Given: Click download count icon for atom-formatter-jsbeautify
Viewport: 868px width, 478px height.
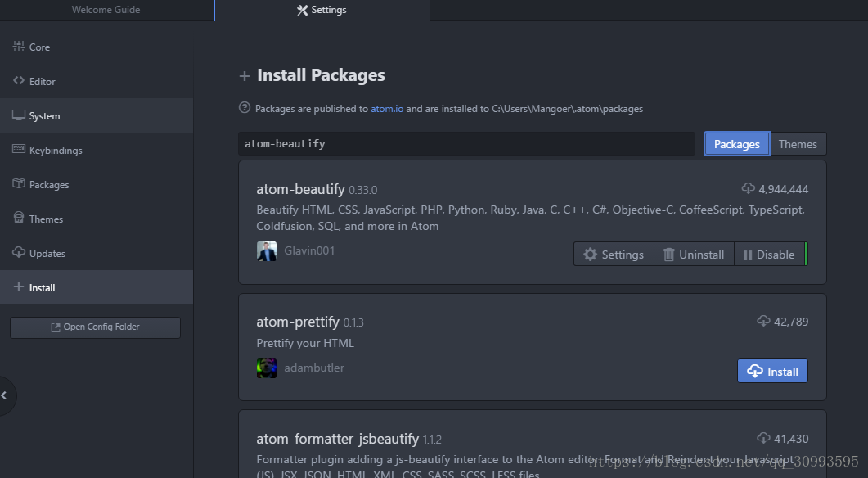Looking at the screenshot, I should (x=763, y=438).
